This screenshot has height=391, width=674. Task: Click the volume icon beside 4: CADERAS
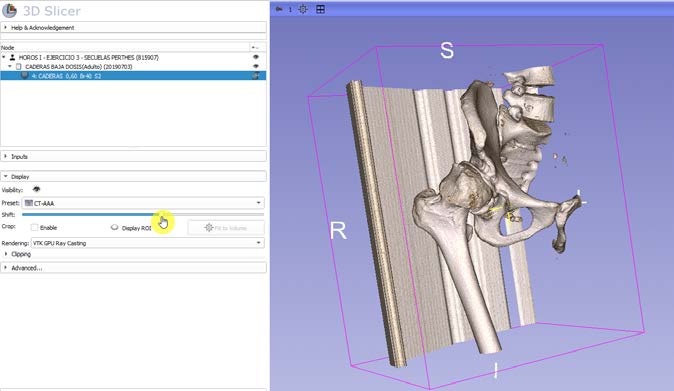click(x=25, y=76)
